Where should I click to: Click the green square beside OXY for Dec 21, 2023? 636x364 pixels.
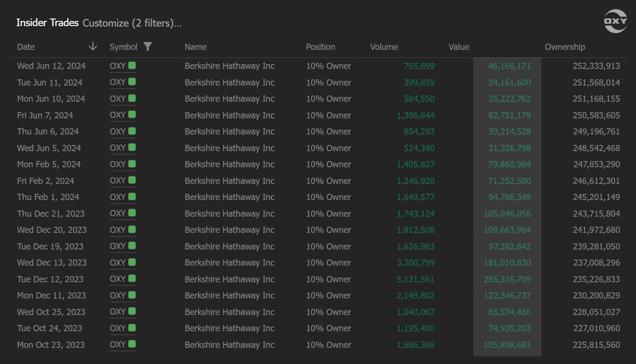[132, 213]
